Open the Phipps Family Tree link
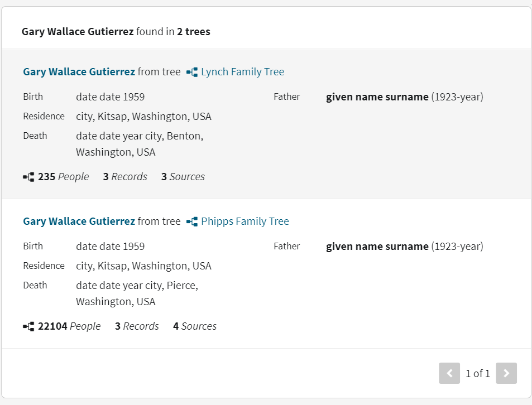532x405 pixels. coord(245,221)
